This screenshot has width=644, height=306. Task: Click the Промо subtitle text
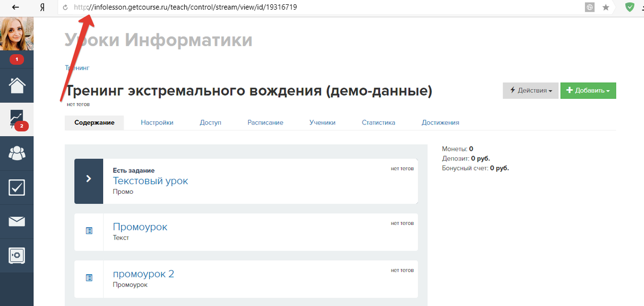coord(123,192)
